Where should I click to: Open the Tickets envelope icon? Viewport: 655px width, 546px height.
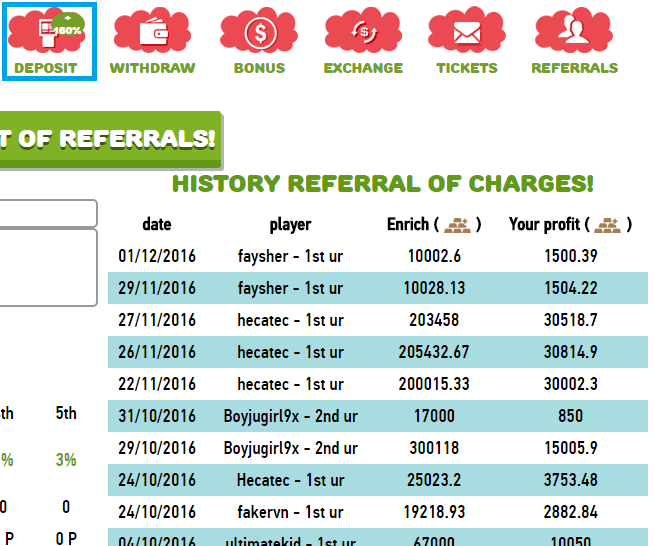point(467,32)
